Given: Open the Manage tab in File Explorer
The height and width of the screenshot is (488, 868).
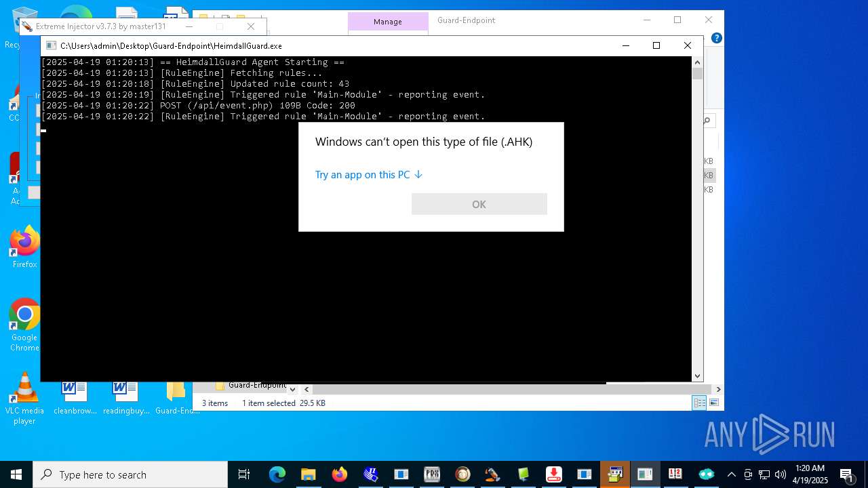Looking at the screenshot, I should (x=388, y=22).
